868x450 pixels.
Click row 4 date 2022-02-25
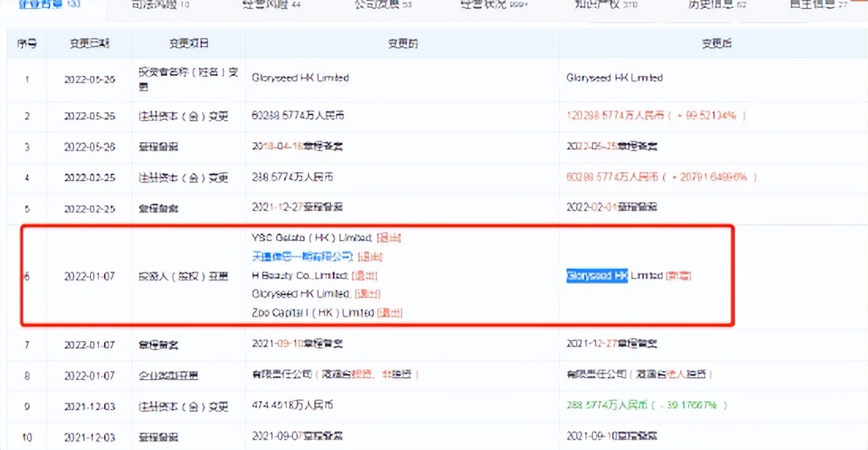pyautogui.click(x=89, y=178)
